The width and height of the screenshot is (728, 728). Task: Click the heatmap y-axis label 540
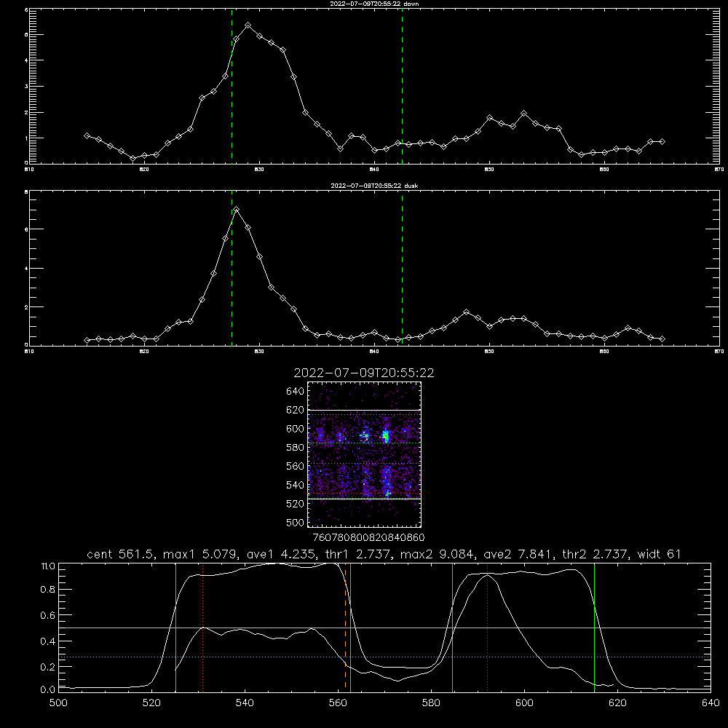tap(296, 485)
